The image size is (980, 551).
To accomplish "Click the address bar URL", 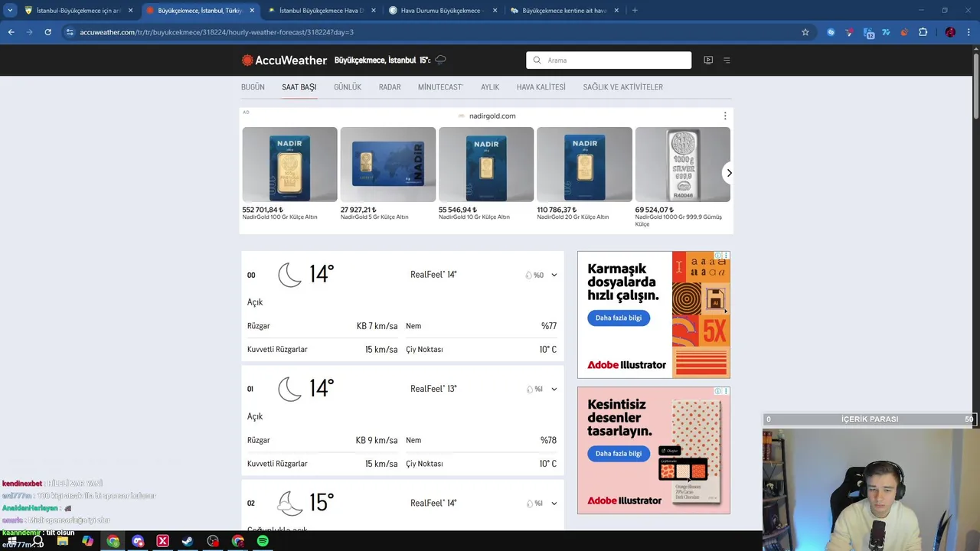I will [x=217, y=32].
